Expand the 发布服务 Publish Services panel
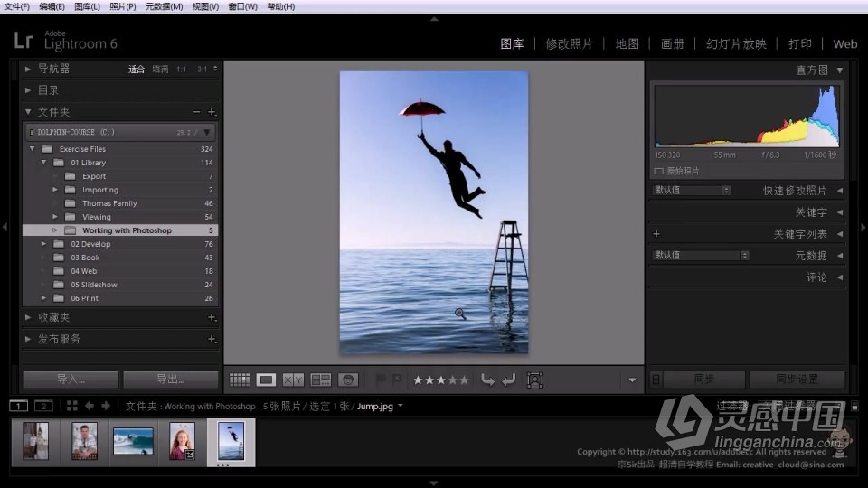 click(28, 339)
